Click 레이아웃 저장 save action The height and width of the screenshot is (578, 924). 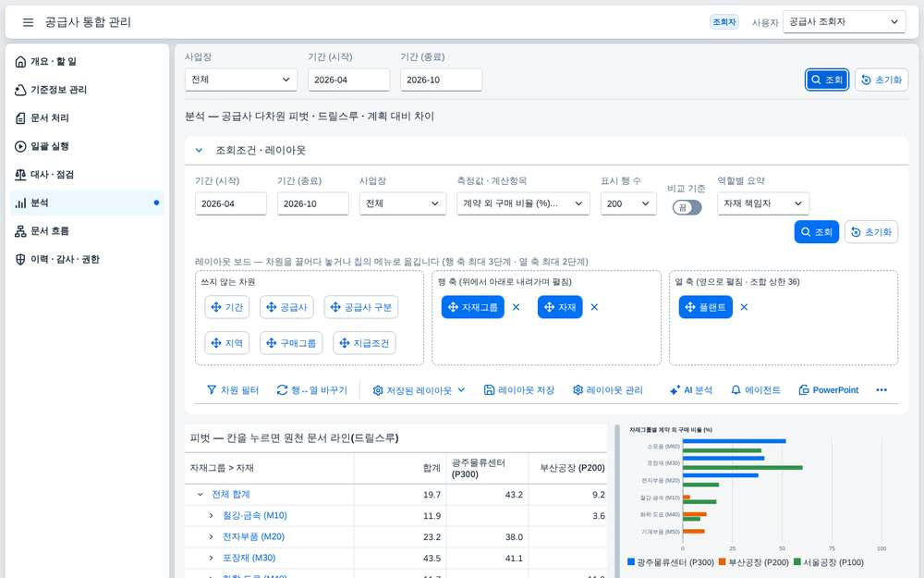[519, 390]
